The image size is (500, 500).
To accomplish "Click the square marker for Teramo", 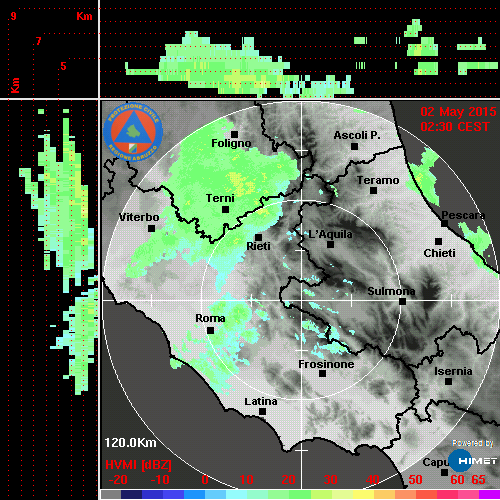I will tap(374, 191).
